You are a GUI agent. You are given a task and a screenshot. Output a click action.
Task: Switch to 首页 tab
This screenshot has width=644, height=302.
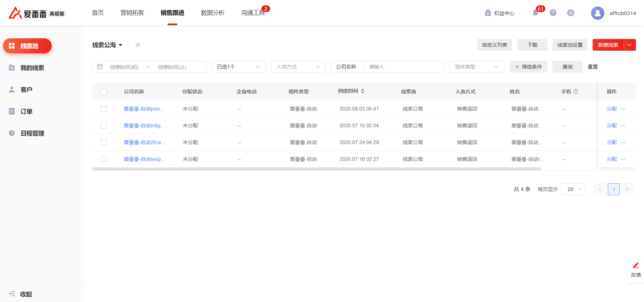(x=98, y=13)
